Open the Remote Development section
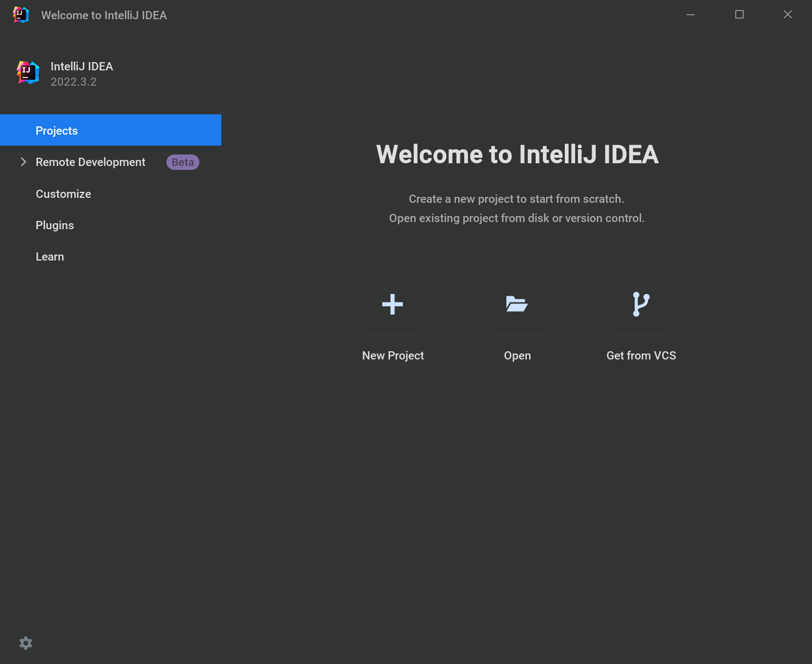 (x=91, y=162)
